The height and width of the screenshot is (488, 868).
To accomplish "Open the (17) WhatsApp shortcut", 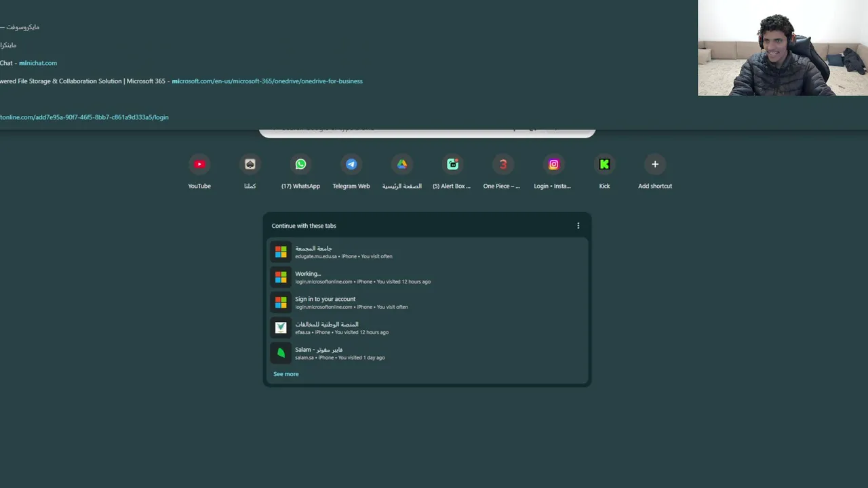I will [300, 172].
